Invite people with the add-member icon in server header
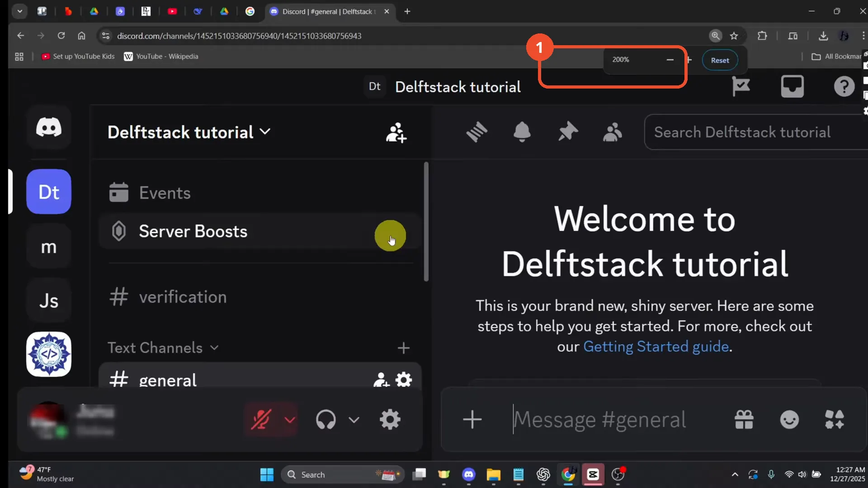The image size is (868, 488). click(x=396, y=132)
